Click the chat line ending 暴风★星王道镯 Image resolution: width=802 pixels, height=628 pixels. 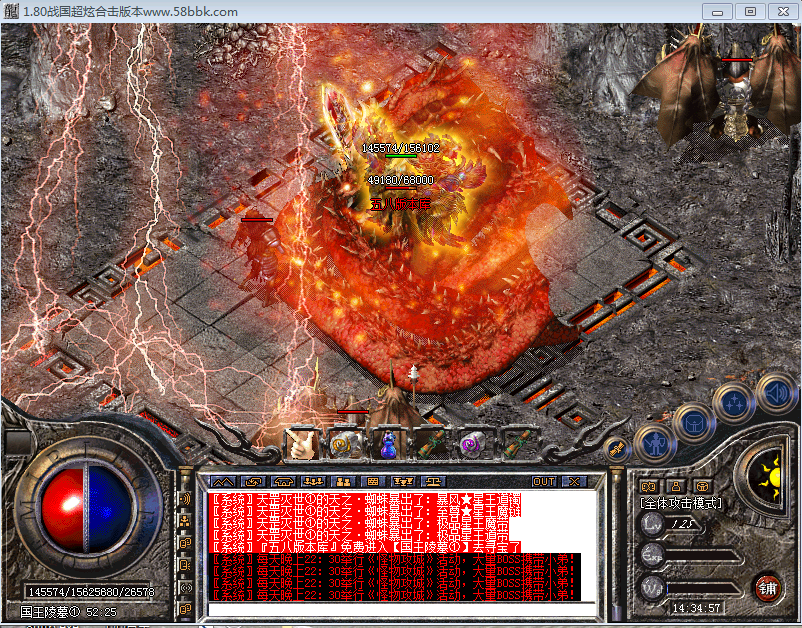click(364, 499)
